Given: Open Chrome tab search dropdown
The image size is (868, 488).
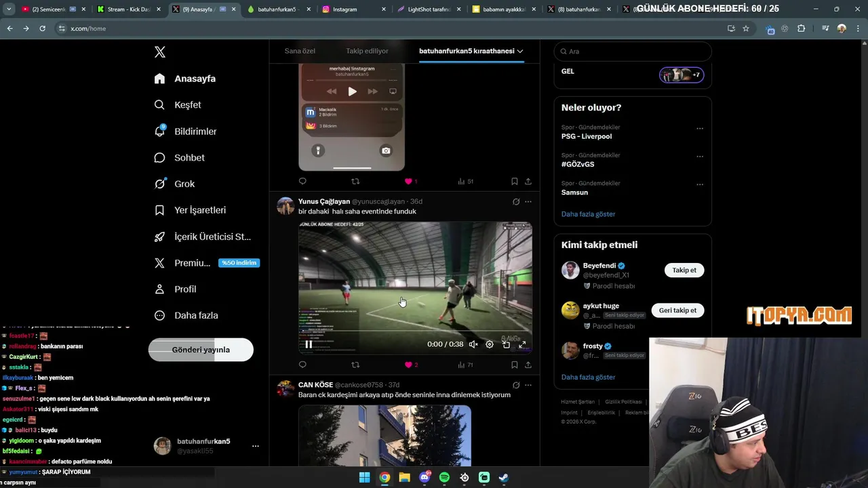Looking at the screenshot, I should (x=9, y=9).
